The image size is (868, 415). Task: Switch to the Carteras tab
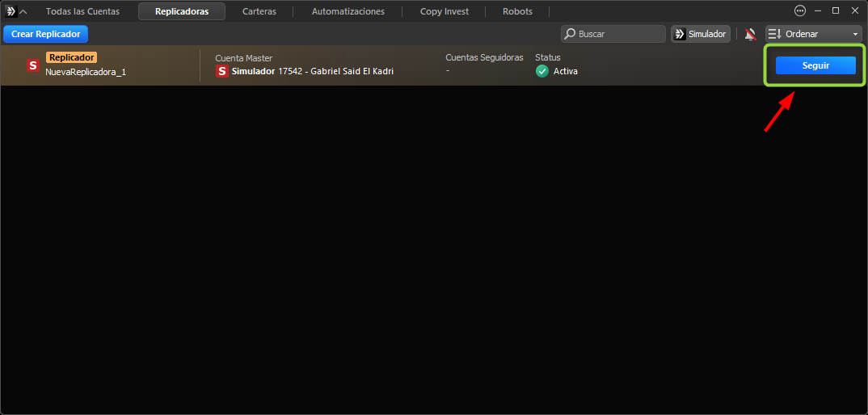259,11
